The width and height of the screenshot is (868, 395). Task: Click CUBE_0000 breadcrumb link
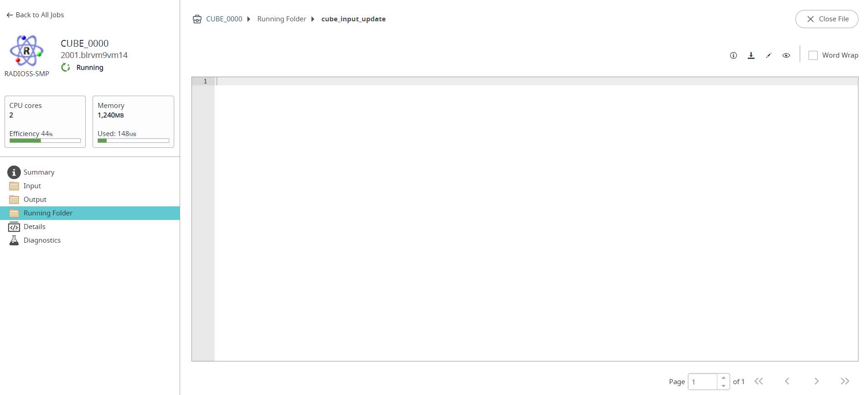click(224, 19)
